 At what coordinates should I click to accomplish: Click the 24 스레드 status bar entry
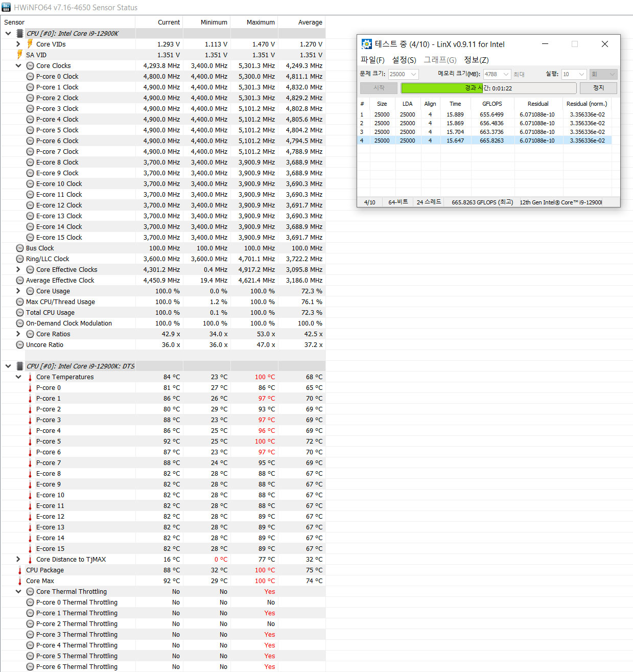click(429, 202)
